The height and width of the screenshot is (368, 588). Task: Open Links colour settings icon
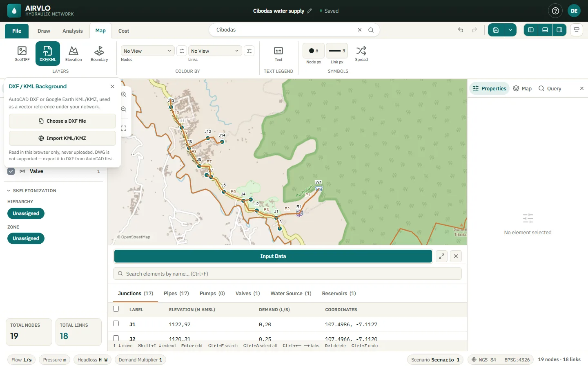[x=249, y=51]
